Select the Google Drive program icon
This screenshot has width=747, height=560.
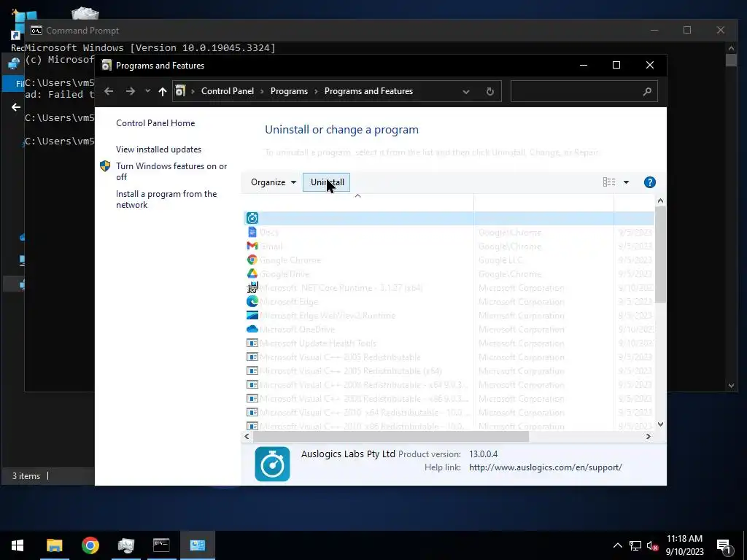pos(252,273)
